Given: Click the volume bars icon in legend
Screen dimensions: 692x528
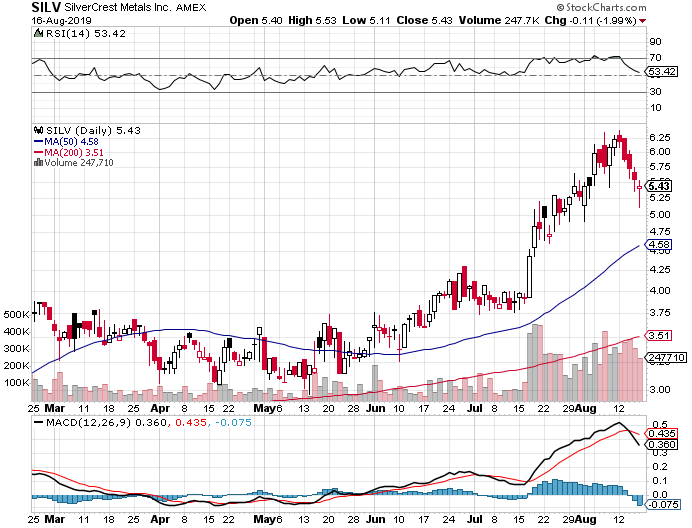Looking at the screenshot, I should 38,163.
